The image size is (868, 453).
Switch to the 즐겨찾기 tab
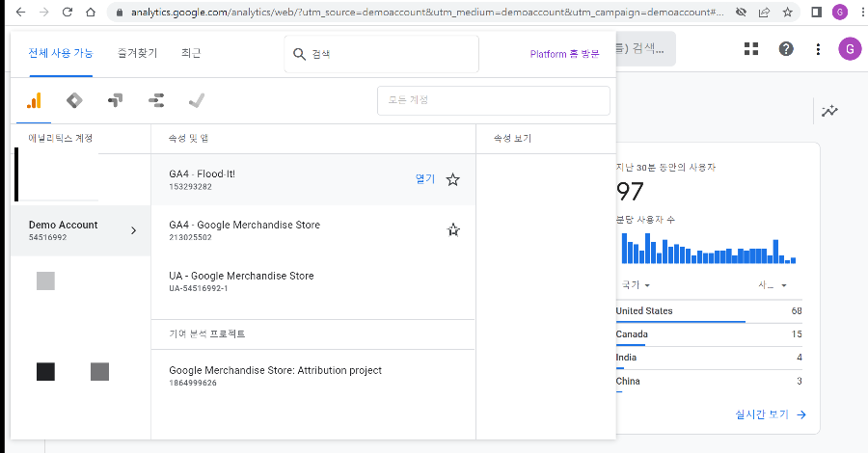[x=137, y=53]
